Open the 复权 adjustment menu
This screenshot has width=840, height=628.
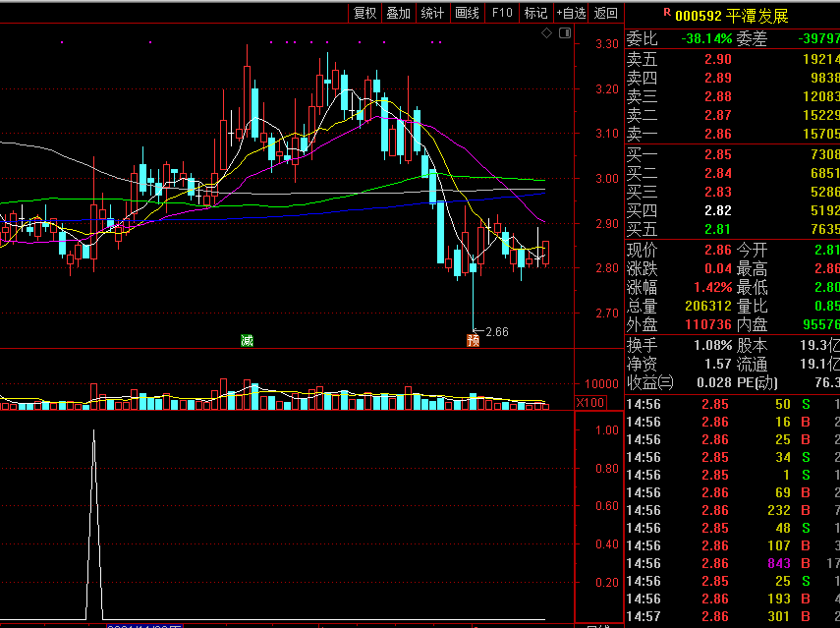coord(364,13)
